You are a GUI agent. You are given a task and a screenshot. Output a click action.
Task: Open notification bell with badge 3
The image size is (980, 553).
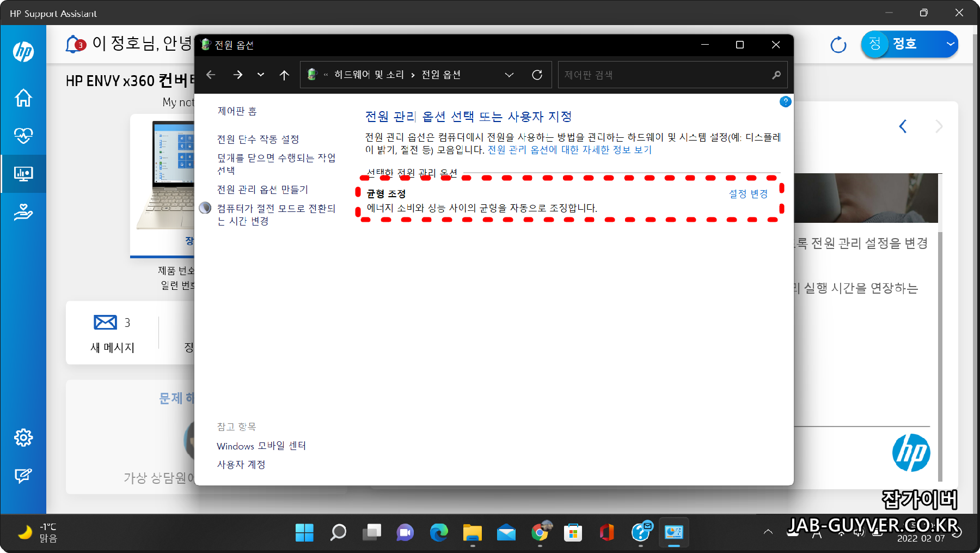[x=75, y=44]
